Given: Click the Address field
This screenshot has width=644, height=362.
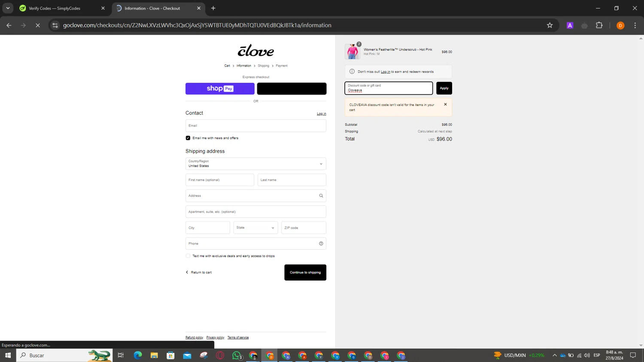Looking at the screenshot, I should point(256,196).
